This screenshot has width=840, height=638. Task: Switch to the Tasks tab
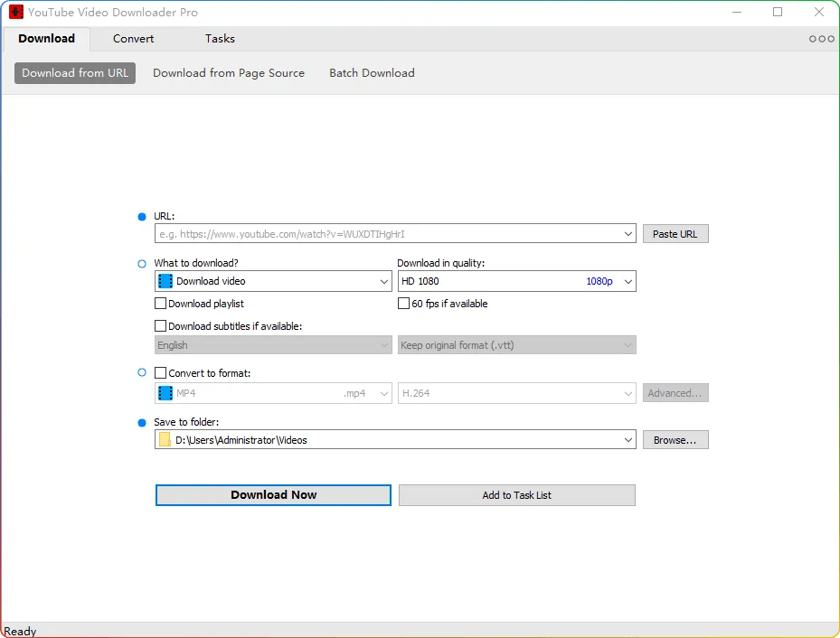[x=220, y=39]
